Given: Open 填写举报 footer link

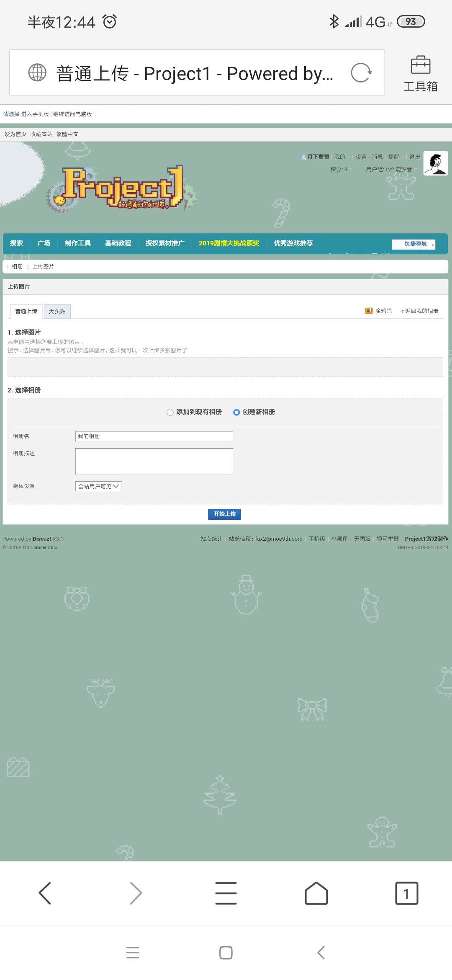Looking at the screenshot, I should click(388, 539).
